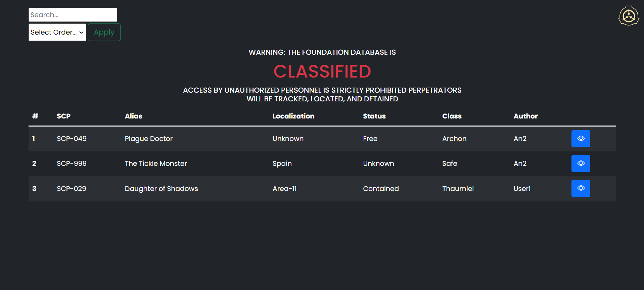Select the SCP-049 cell

pyautogui.click(x=72, y=139)
